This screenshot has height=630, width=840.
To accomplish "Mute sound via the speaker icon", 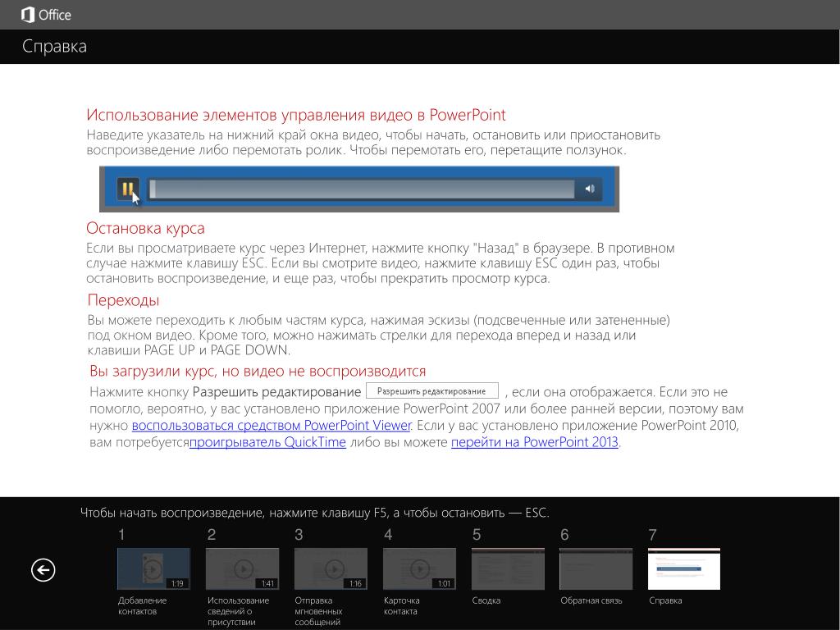I will coord(590,189).
